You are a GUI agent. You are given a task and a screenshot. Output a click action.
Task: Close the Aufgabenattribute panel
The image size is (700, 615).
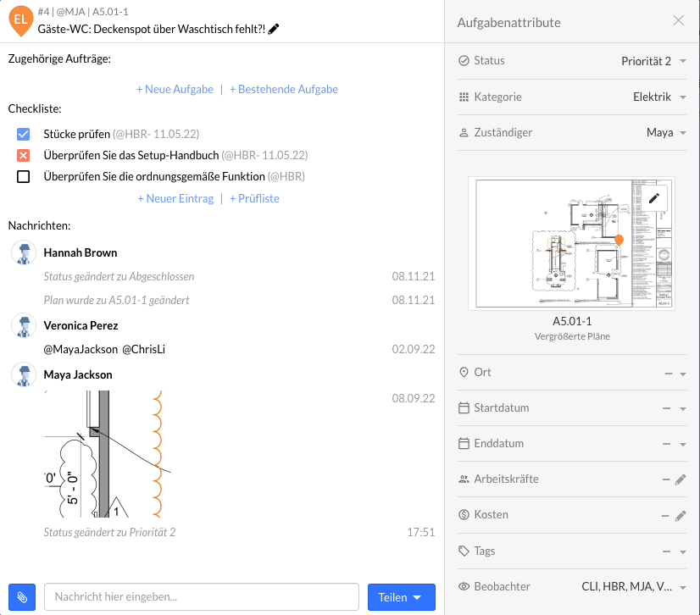click(x=678, y=21)
